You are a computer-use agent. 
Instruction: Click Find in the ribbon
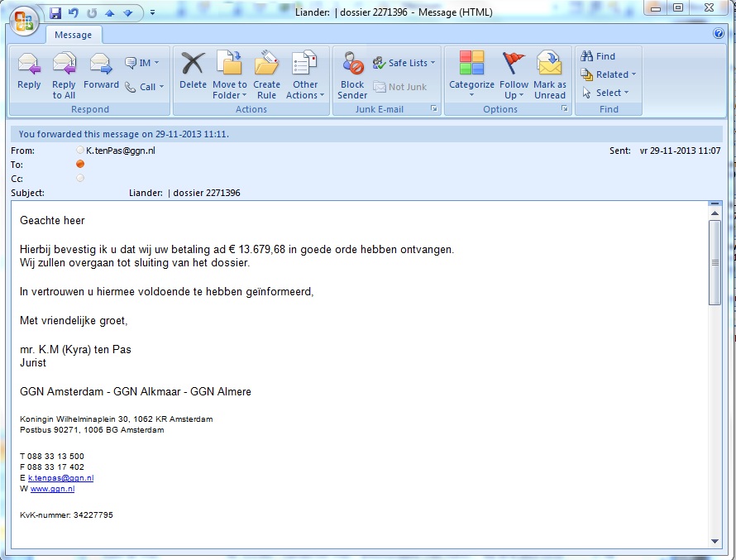coord(598,56)
